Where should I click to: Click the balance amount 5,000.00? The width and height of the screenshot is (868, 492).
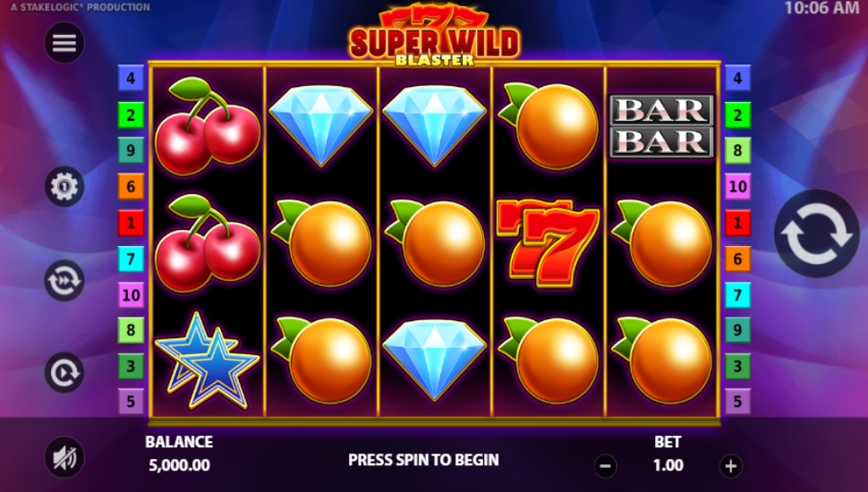pos(179,465)
